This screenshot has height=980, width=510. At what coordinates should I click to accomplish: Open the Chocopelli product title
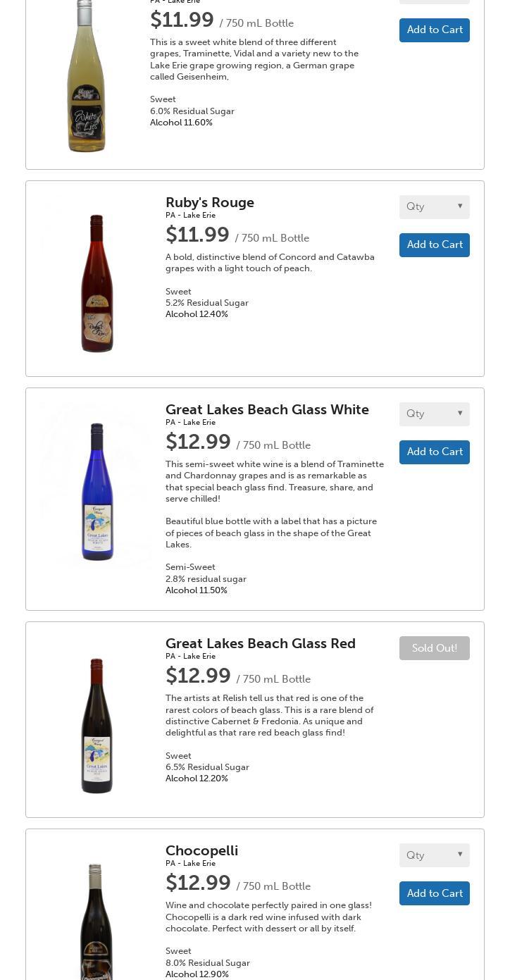[x=201, y=851]
